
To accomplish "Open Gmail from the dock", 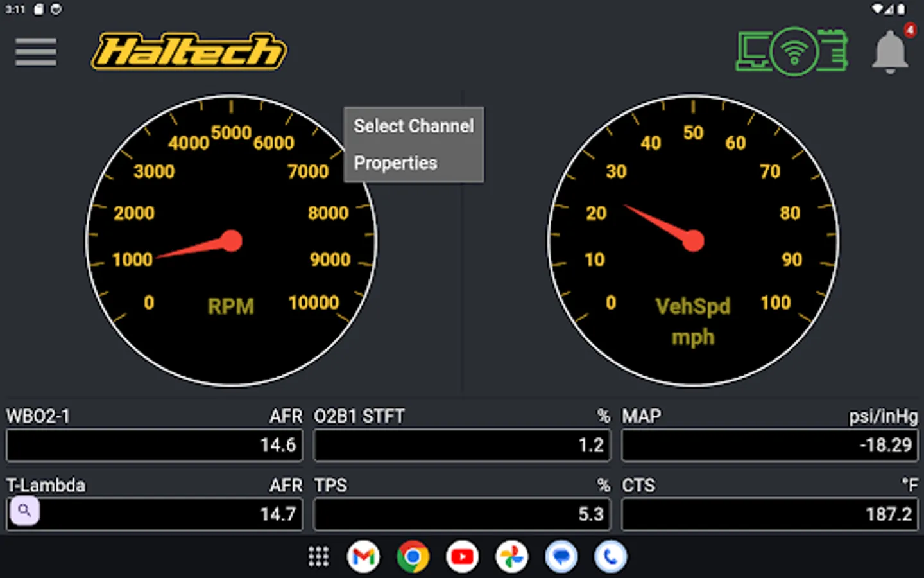I will [x=364, y=556].
